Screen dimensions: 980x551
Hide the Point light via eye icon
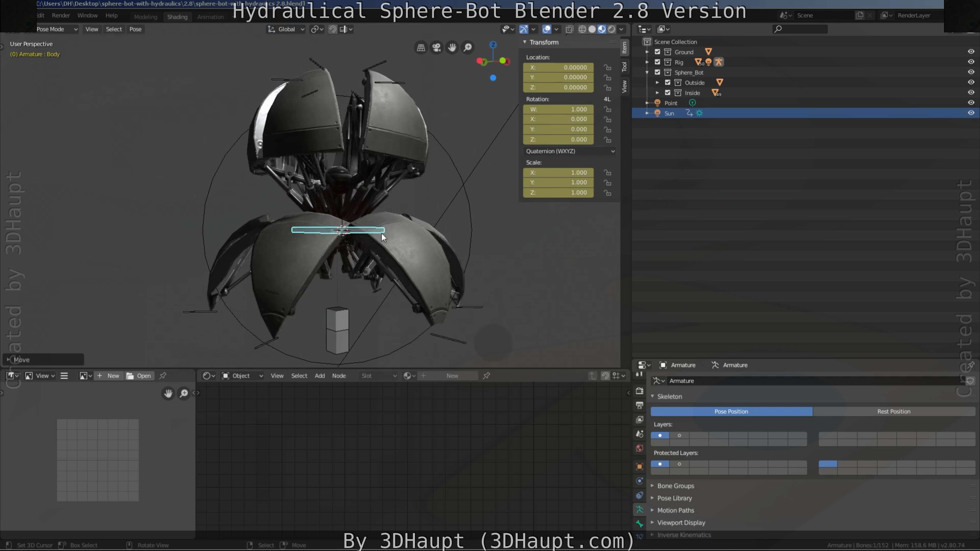971,103
